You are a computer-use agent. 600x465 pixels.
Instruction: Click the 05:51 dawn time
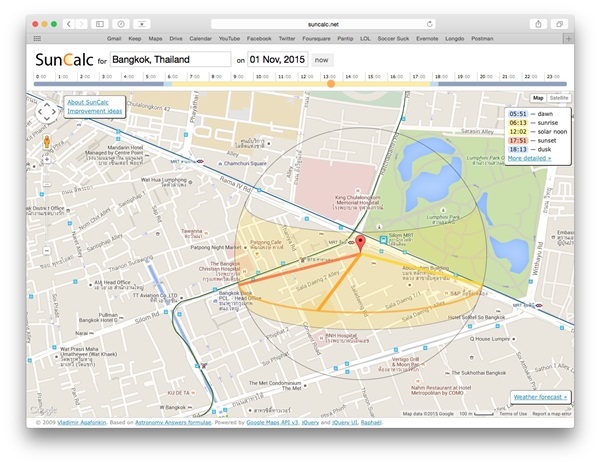[518, 114]
